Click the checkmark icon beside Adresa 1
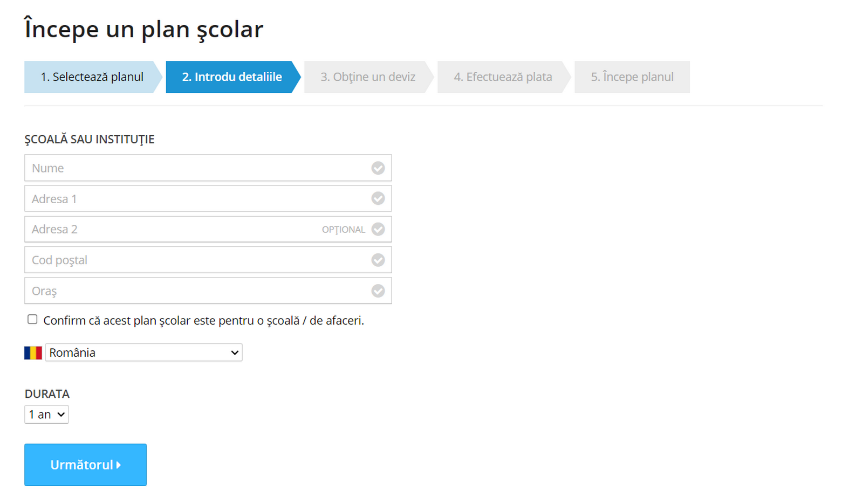This screenshot has height=504, width=863. (378, 198)
